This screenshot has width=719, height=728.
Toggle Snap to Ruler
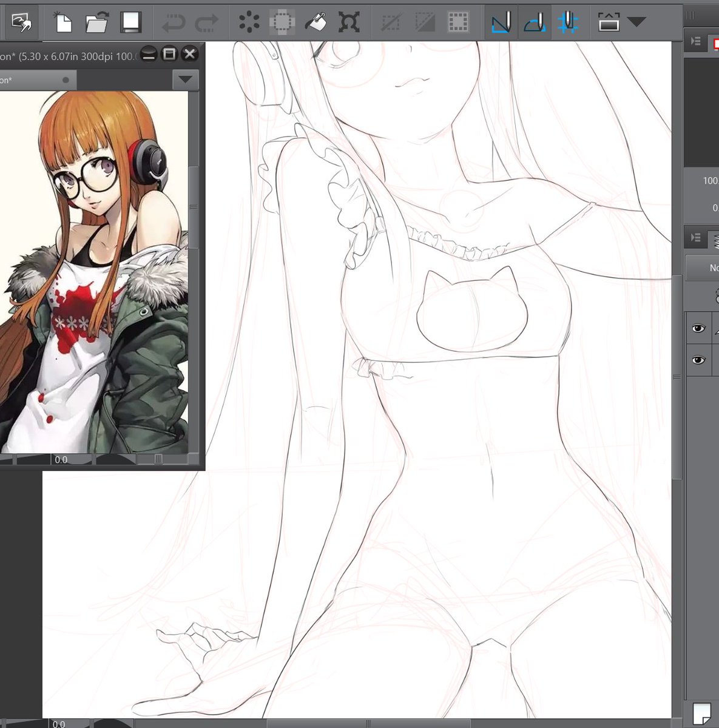pos(501,22)
